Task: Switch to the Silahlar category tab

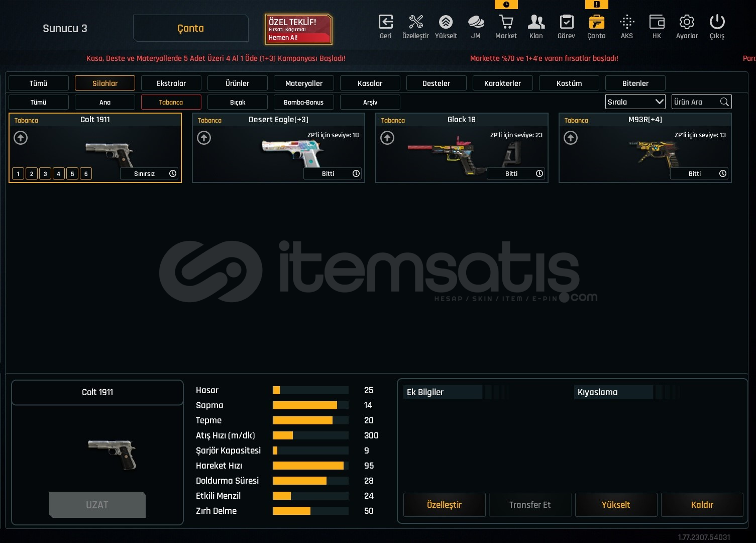Action: pyautogui.click(x=105, y=83)
